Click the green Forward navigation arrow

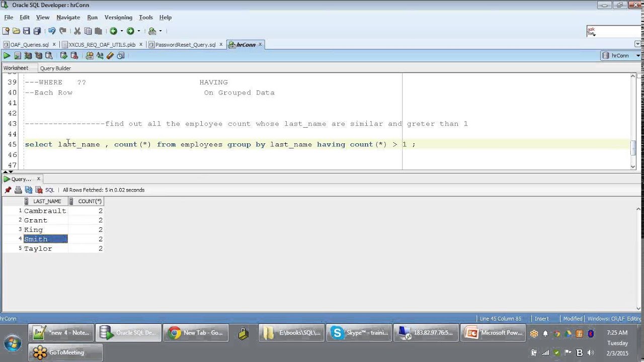click(x=130, y=31)
